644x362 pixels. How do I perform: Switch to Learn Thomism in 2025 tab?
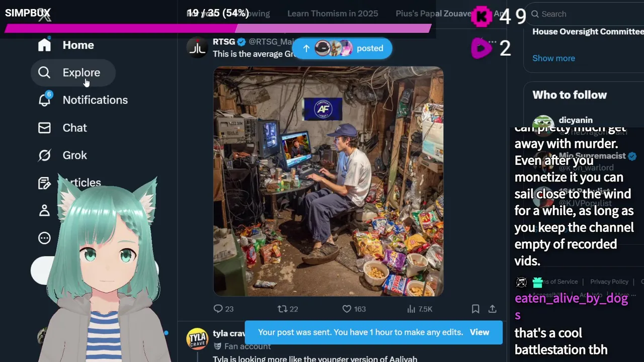click(x=333, y=14)
